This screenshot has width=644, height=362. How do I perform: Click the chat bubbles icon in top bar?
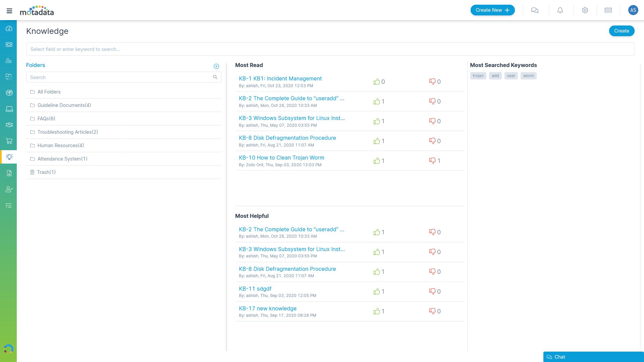[x=535, y=10]
